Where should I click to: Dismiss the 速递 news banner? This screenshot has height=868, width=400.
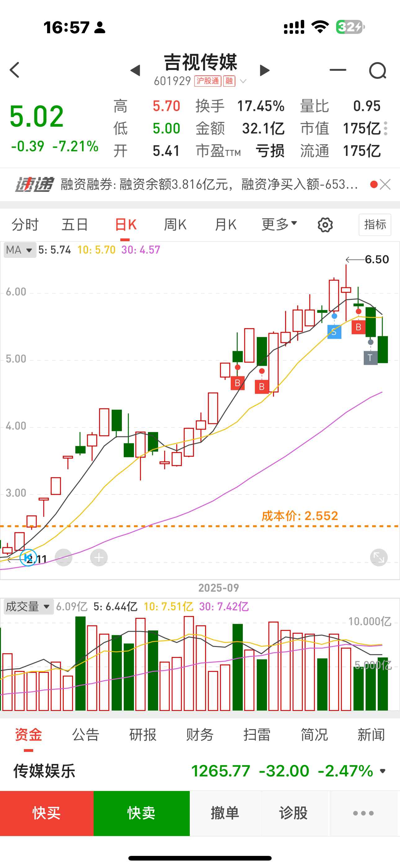[x=385, y=184]
